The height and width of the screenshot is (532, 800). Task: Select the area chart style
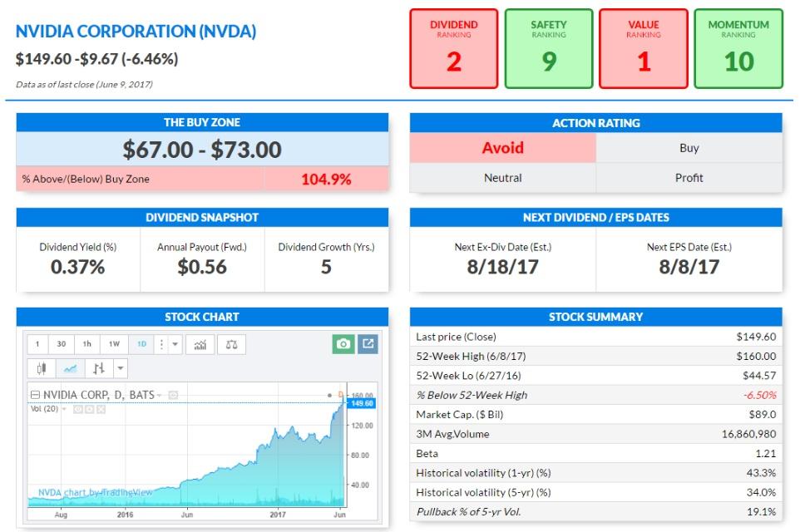(x=71, y=368)
